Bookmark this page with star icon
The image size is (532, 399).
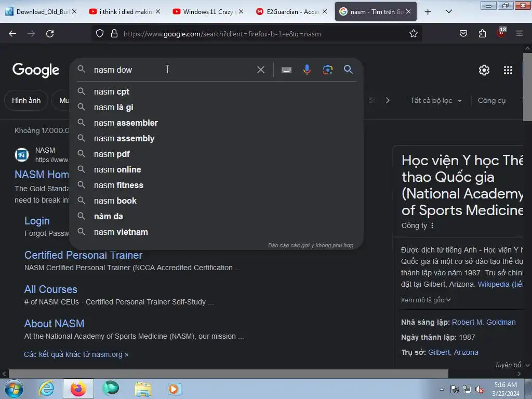click(413, 34)
